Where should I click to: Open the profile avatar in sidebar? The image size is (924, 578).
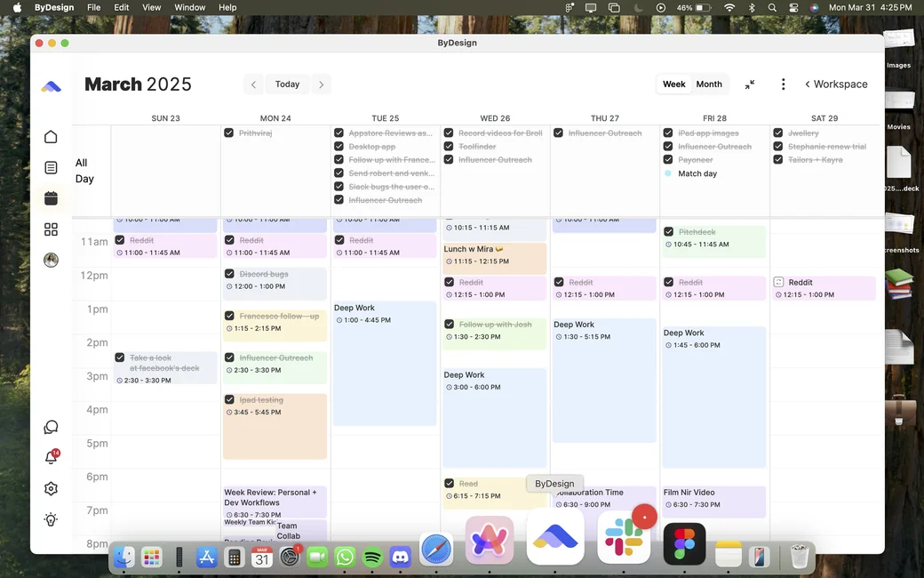pyautogui.click(x=51, y=260)
